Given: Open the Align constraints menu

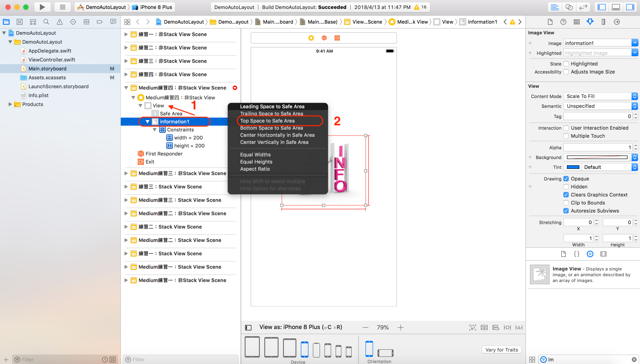Looking at the screenshot, I should pos(496,327).
